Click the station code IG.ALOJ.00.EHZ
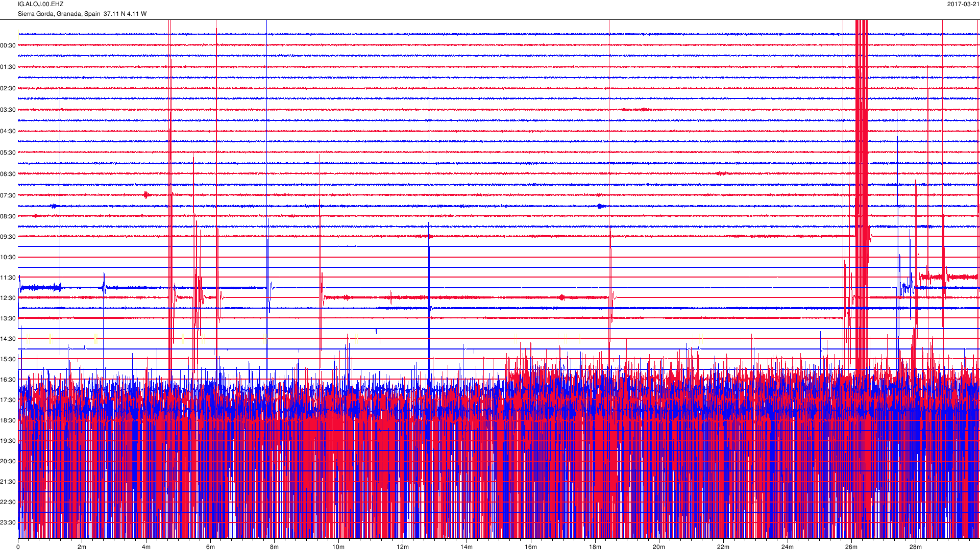 pos(41,4)
